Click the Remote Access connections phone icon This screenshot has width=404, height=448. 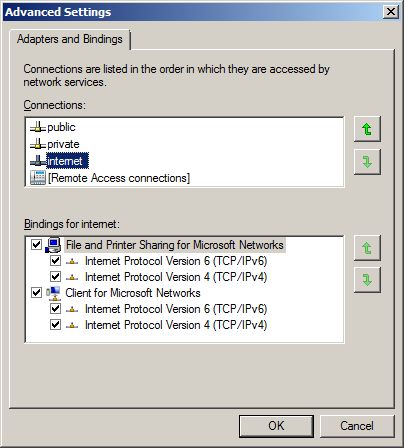click(38, 178)
